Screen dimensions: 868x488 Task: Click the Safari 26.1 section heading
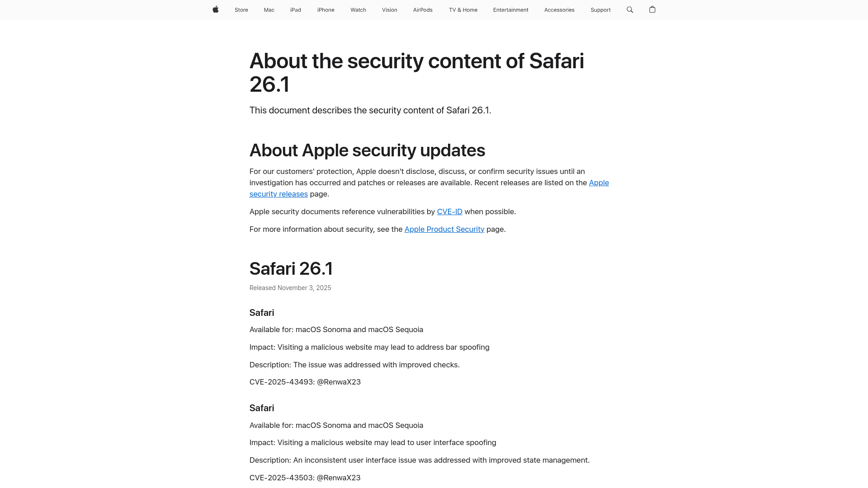[x=291, y=268]
